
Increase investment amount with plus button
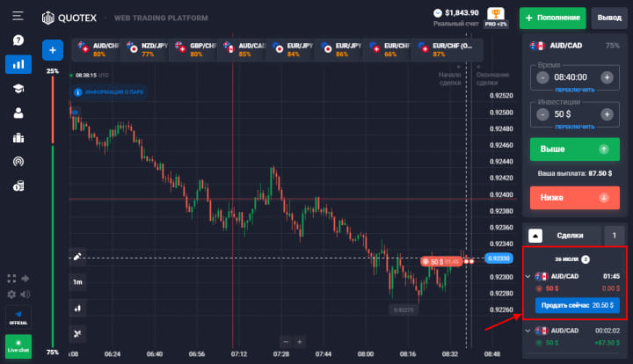tap(607, 113)
